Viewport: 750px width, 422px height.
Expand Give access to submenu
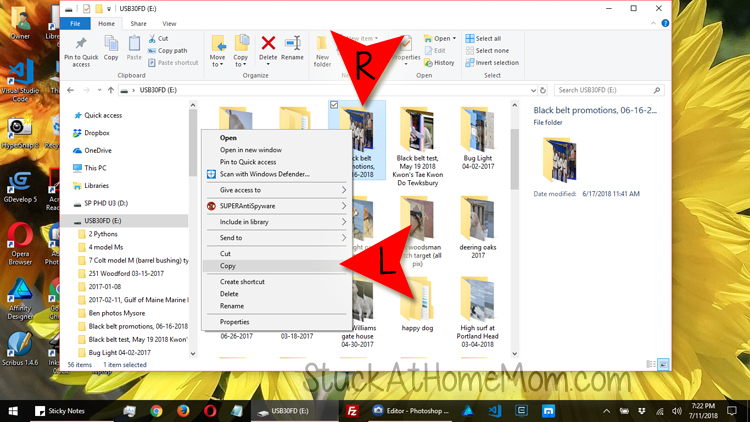pyautogui.click(x=276, y=190)
